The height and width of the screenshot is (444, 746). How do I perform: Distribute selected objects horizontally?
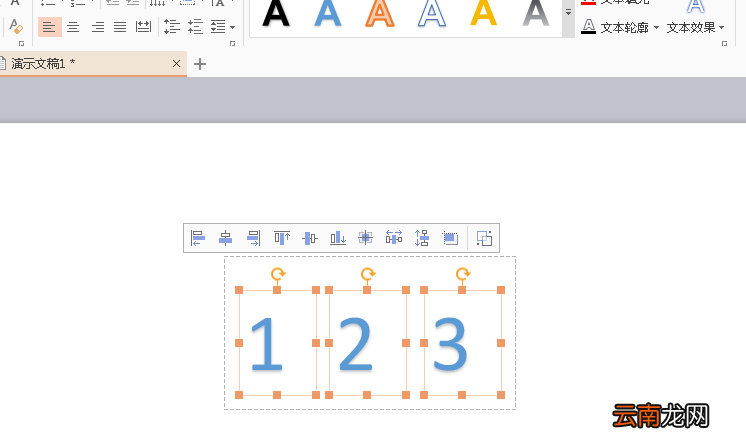coord(394,238)
